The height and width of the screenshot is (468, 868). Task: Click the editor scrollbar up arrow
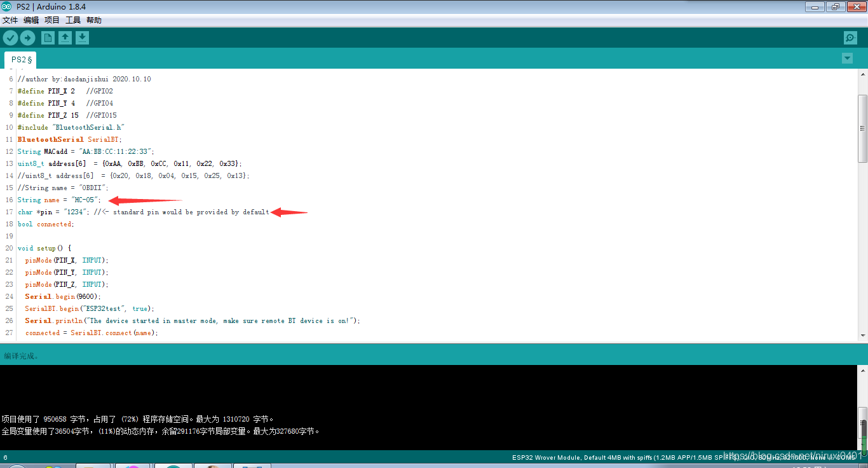pyautogui.click(x=862, y=74)
